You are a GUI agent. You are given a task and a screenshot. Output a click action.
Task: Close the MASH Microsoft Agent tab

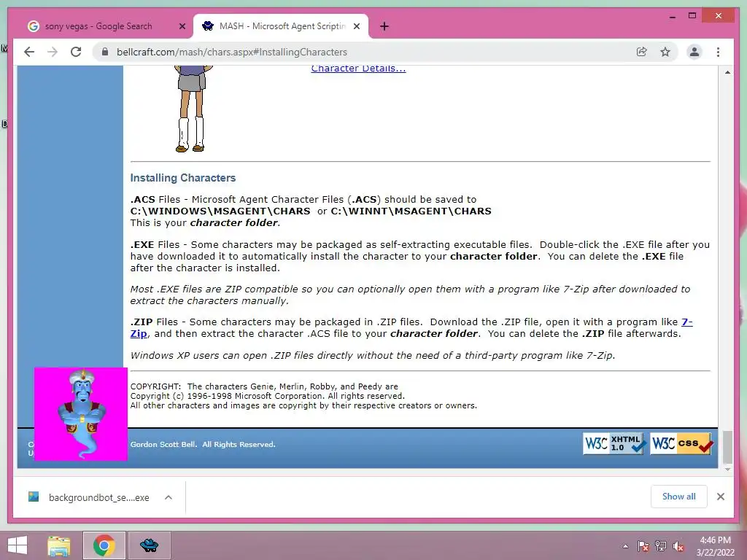[x=356, y=26]
